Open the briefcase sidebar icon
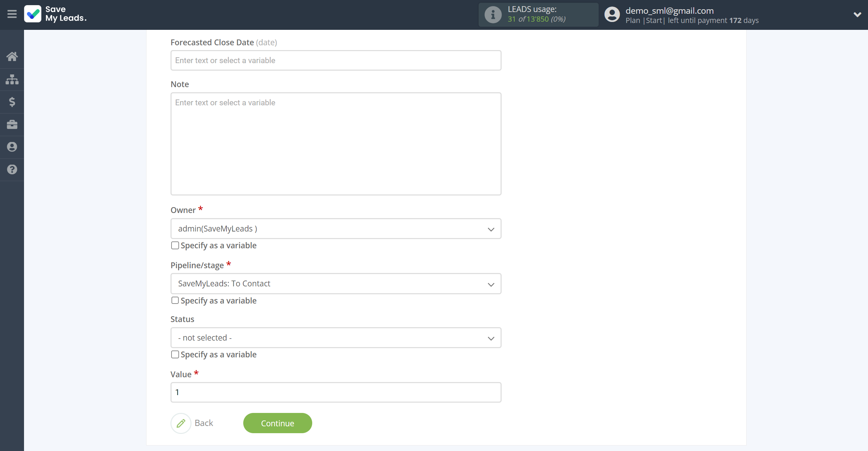Image resolution: width=868 pixels, height=451 pixels. click(12, 124)
